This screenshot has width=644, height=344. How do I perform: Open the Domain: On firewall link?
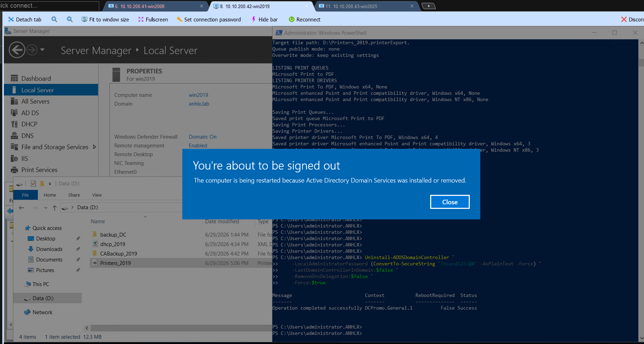[203, 137]
